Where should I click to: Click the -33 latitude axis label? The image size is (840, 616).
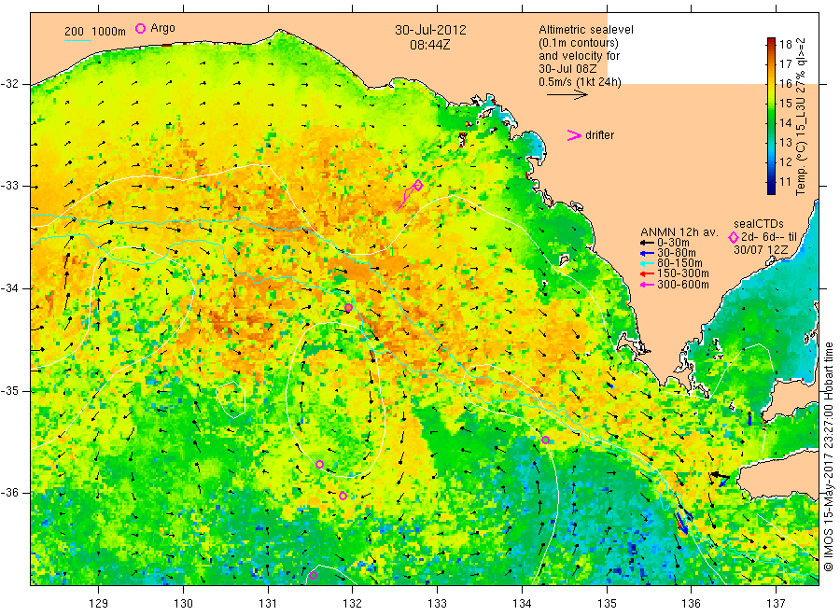pyautogui.click(x=9, y=186)
